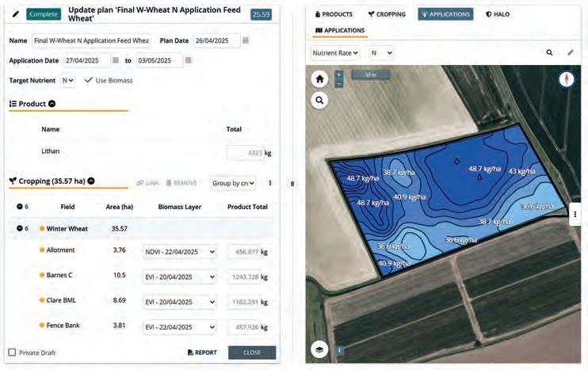Click the map home button

coord(319,79)
